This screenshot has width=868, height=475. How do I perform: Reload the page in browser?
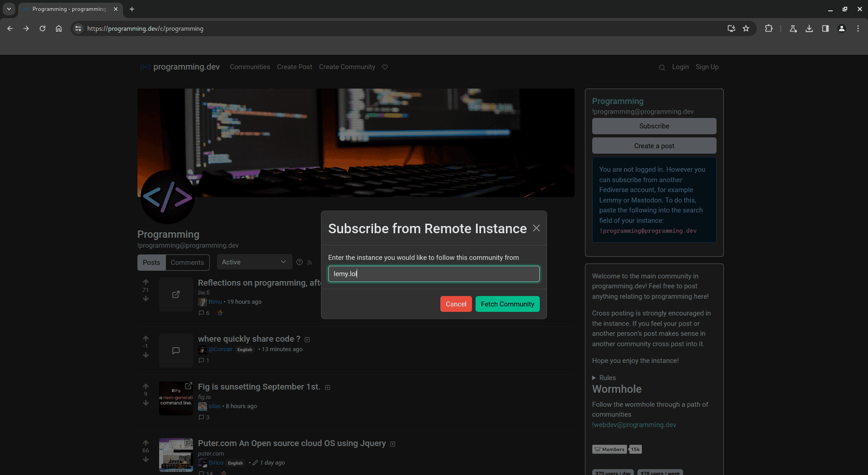(x=42, y=28)
